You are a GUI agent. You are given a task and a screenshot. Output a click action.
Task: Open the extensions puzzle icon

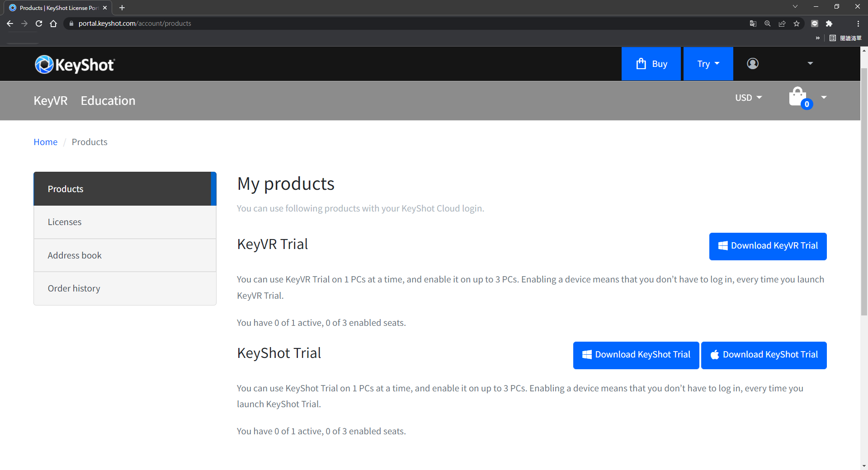(x=829, y=23)
